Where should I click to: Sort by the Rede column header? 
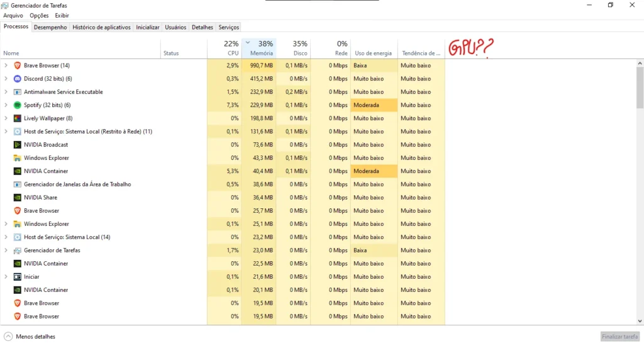point(331,48)
